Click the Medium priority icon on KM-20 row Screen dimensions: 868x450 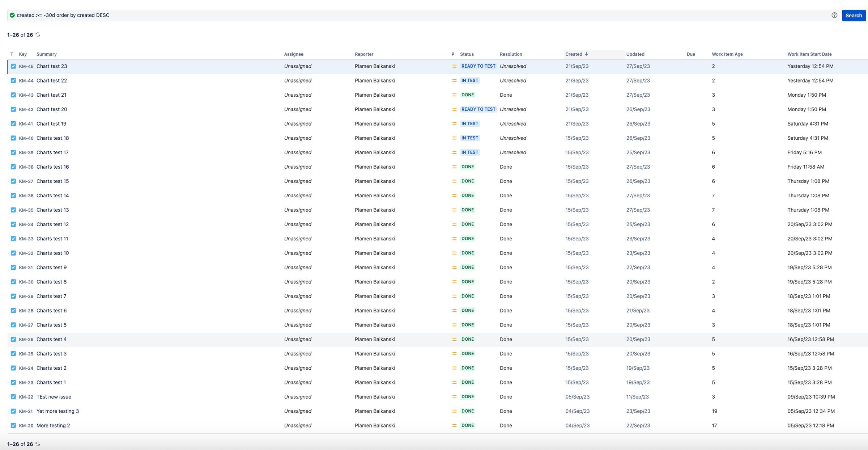pos(454,425)
